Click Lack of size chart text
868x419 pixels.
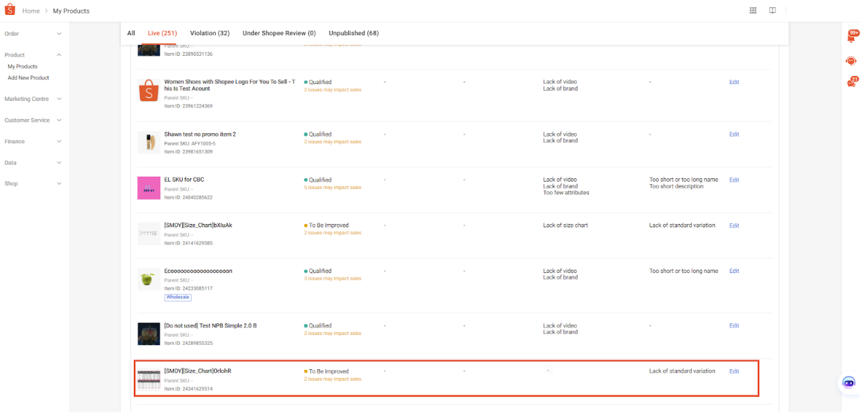pyautogui.click(x=565, y=225)
